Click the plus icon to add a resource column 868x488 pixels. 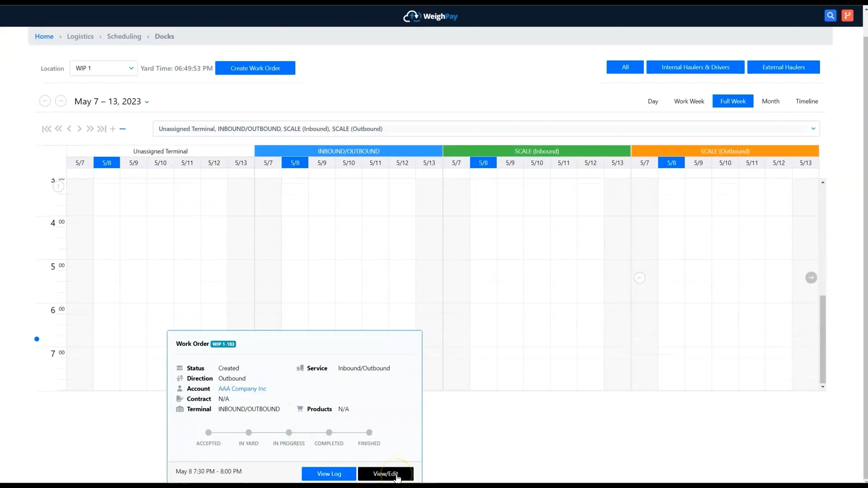113,129
